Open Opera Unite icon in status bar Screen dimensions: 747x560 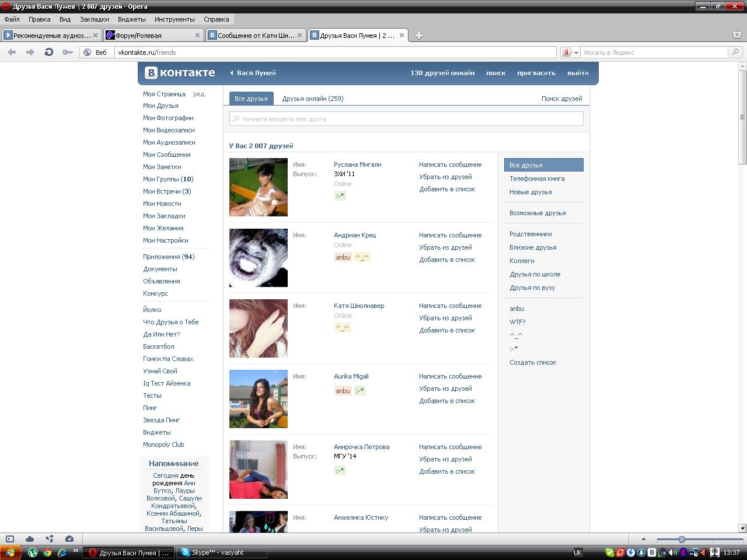pos(49,539)
